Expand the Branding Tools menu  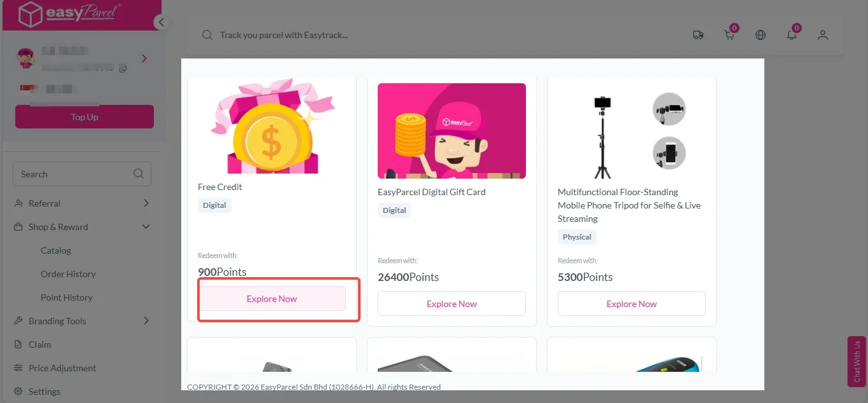tap(146, 321)
